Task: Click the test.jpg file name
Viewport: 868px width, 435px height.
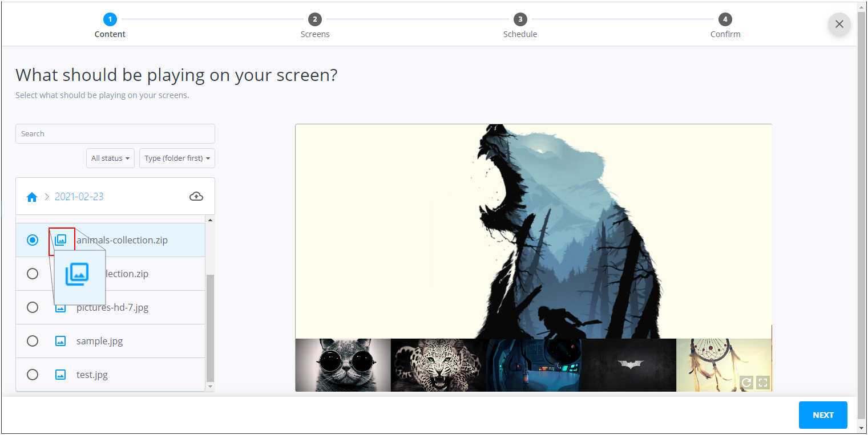Action: click(x=92, y=375)
